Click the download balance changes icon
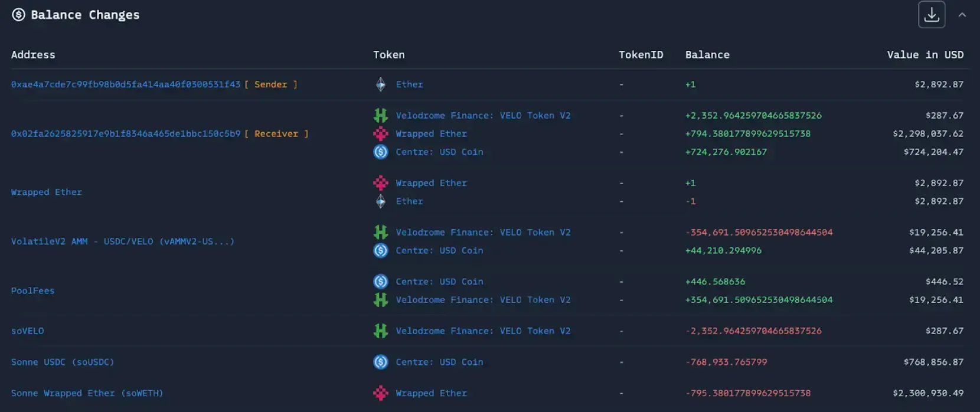The height and width of the screenshot is (412, 980). (x=931, y=15)
